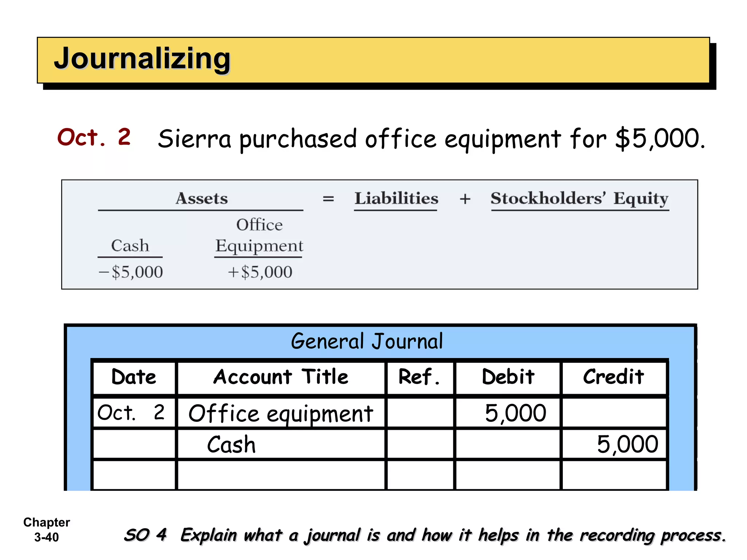Click the 'Assets' equation heading

(x=202, y=198)
